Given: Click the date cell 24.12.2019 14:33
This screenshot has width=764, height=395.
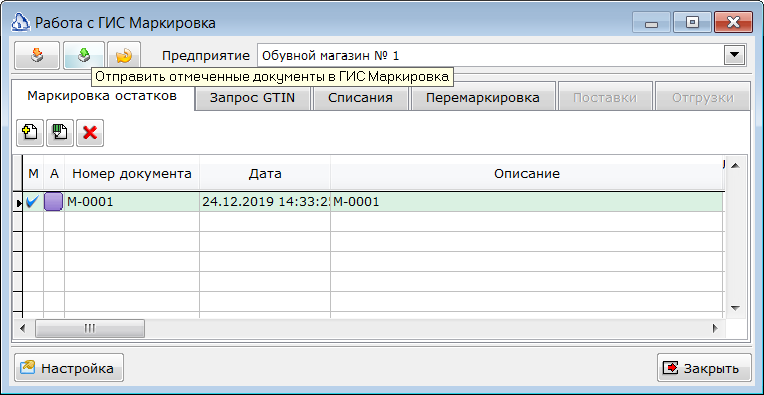Looking at the screenshot, I should tap(265, 202).
